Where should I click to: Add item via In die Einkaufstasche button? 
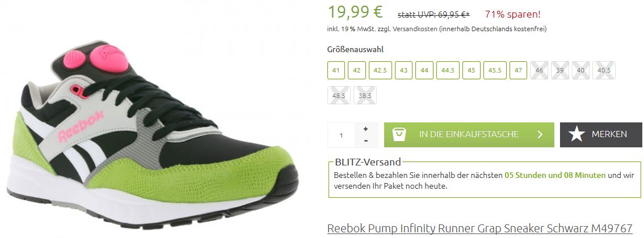(469, 135)
